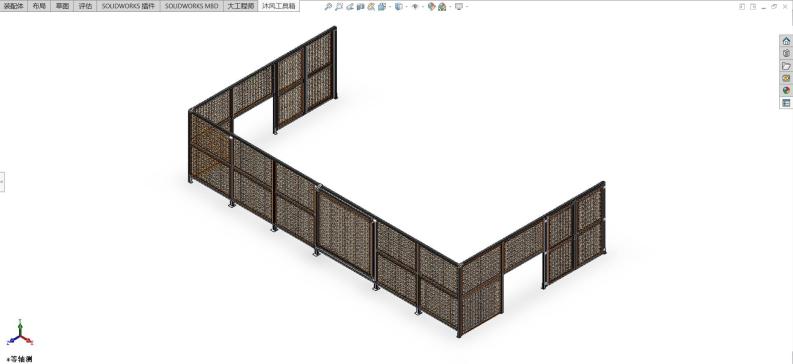This screenshot has width=793, height=364.
Task: Expand the View Settings dropdown arrow
Action: pyautogui.click(x=467, y=7)
